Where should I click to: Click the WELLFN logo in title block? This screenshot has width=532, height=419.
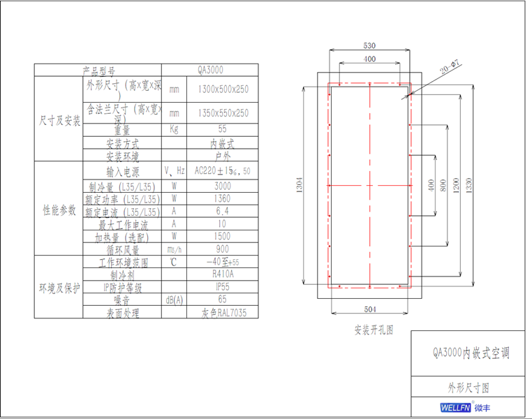(x=457, y=408)
